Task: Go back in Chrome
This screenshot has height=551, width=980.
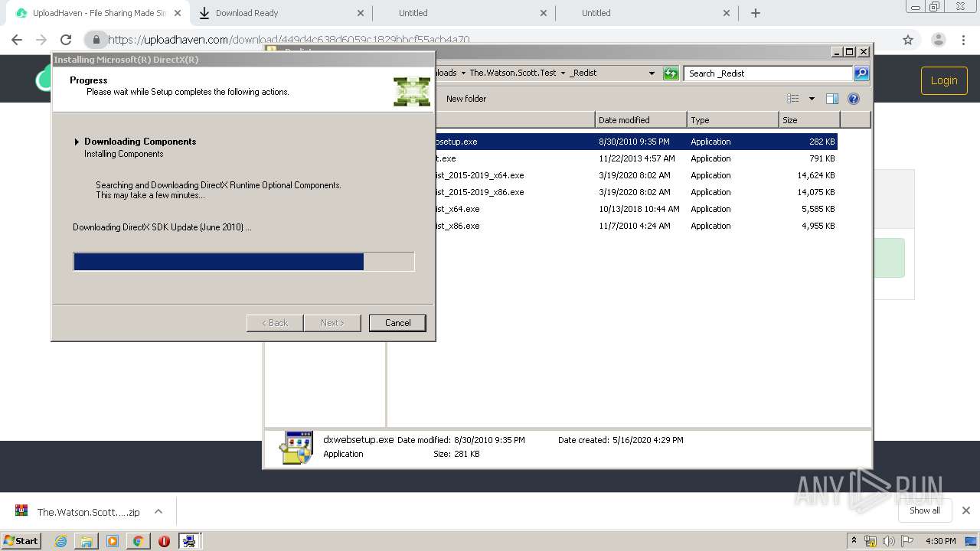Action: [x=17, y=40]
